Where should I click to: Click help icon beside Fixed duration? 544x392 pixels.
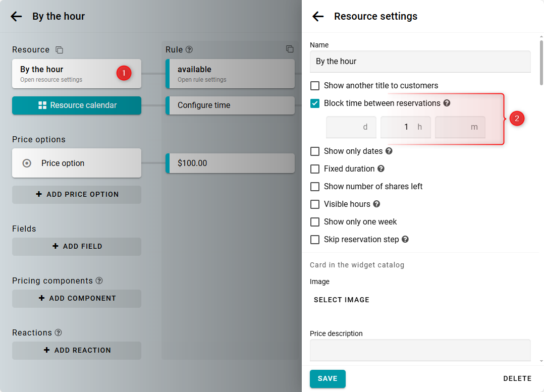click(x=381, y=169)
